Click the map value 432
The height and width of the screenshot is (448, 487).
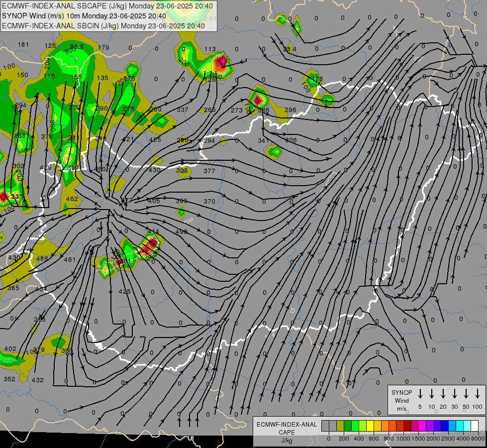pos(38,380)
